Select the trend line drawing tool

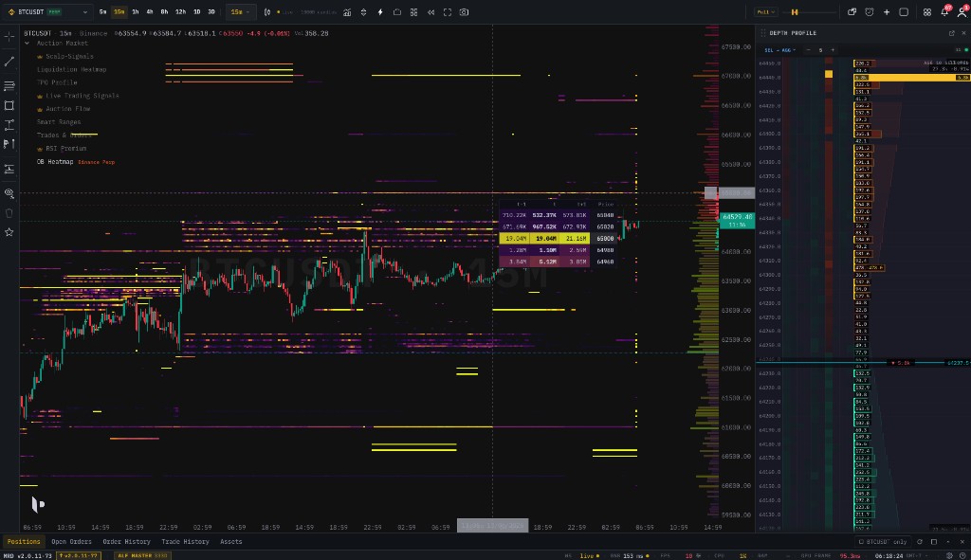pyautogui.click(x=9, y=61)
